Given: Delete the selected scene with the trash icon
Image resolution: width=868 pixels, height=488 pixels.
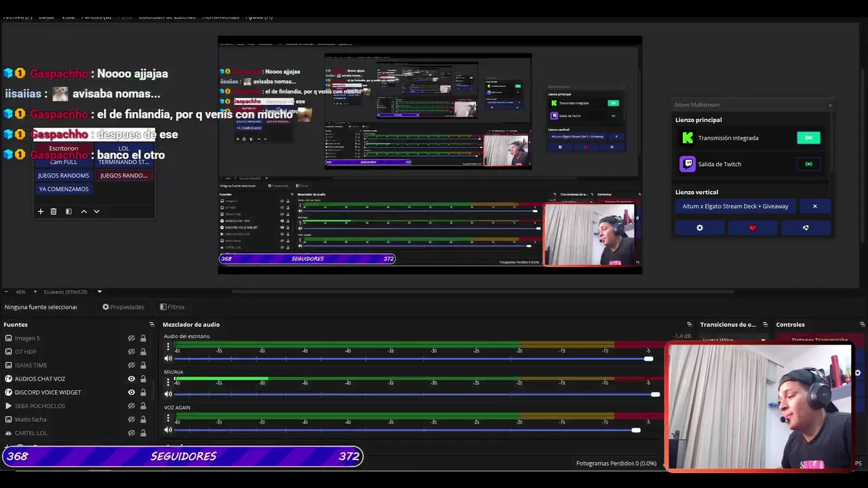Looking at the screenshot, I should [54, 211].
